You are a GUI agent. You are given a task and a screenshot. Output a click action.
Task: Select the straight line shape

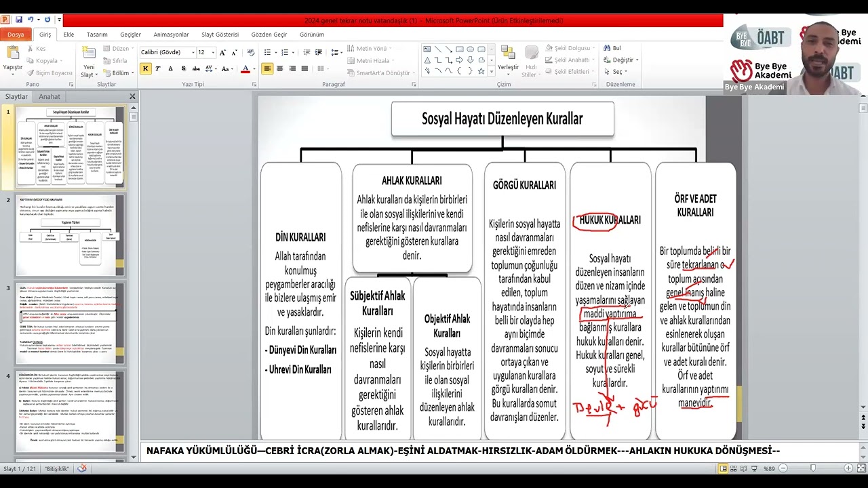[x=438, y=49]
